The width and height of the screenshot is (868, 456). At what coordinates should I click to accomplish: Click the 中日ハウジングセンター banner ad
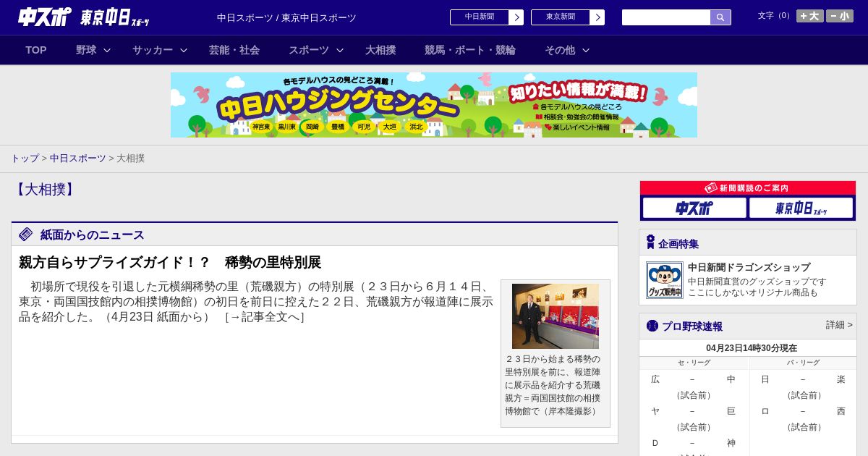point(434,105)
